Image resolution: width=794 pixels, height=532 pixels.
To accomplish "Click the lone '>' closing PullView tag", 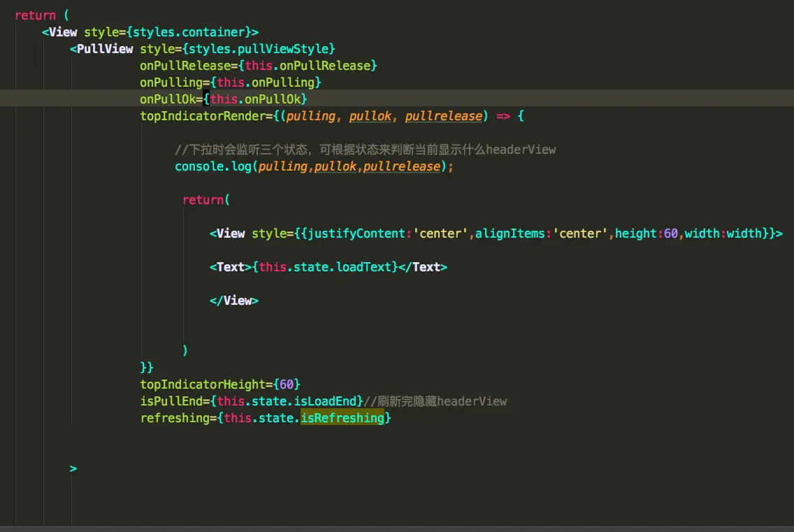I will 73,468.
